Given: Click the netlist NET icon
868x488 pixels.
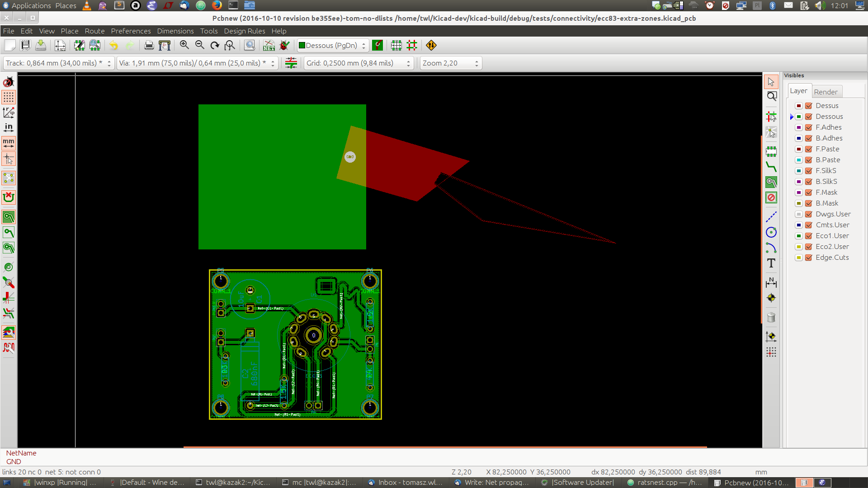Looking at the screenshot, I should [269, 45].
